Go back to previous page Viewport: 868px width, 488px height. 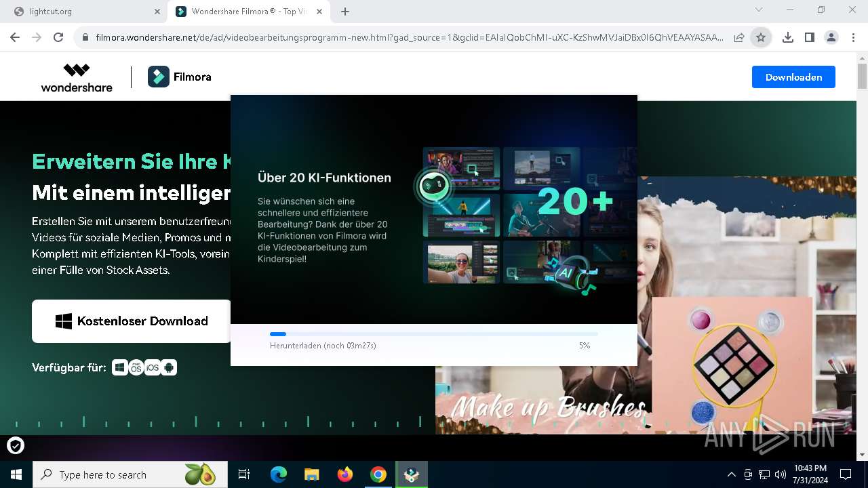pyautogui.click(x=15, y=37)
